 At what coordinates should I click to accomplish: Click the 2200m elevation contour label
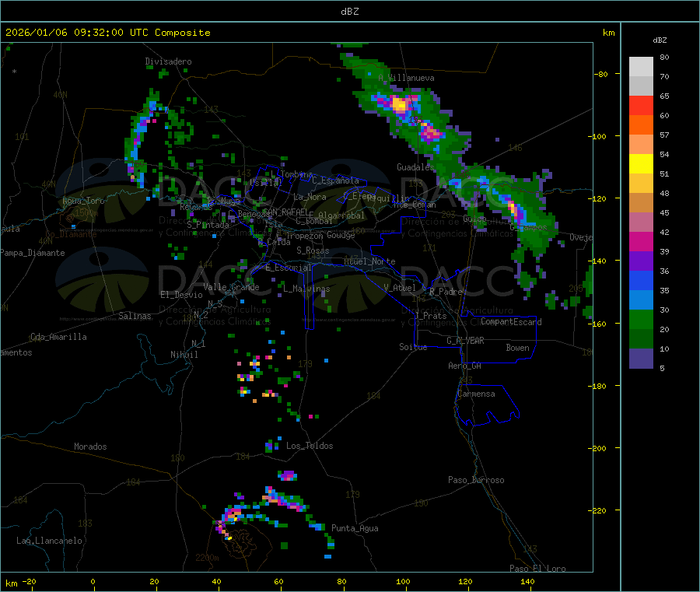point(207,558)
